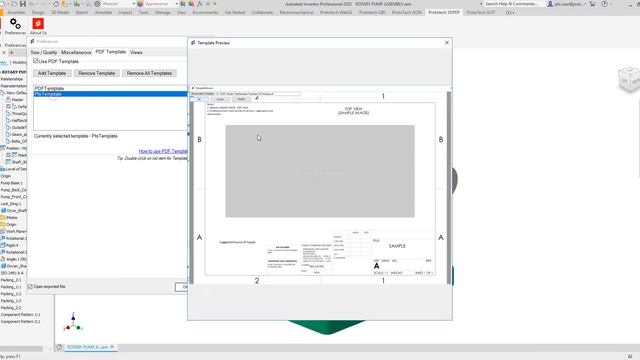Click the Remove All Templates button
This screenshot has height=360, width=640.
click(x=149, y=73)
